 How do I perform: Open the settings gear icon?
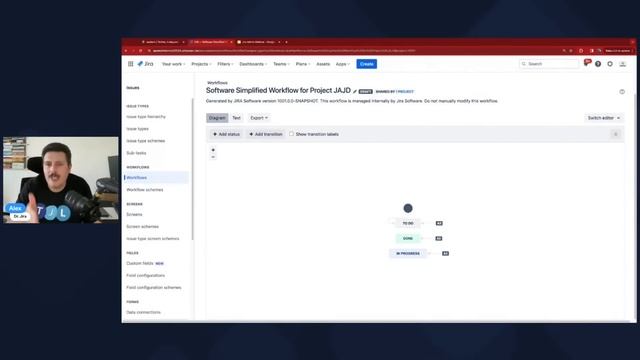click(610, 64)
